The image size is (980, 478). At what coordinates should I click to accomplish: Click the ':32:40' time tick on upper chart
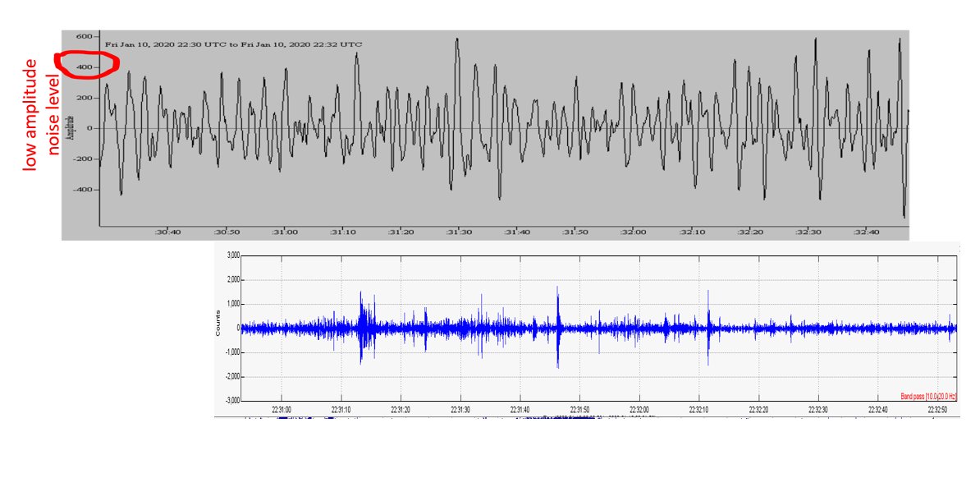pyautogui.click(x=866, y=232)
